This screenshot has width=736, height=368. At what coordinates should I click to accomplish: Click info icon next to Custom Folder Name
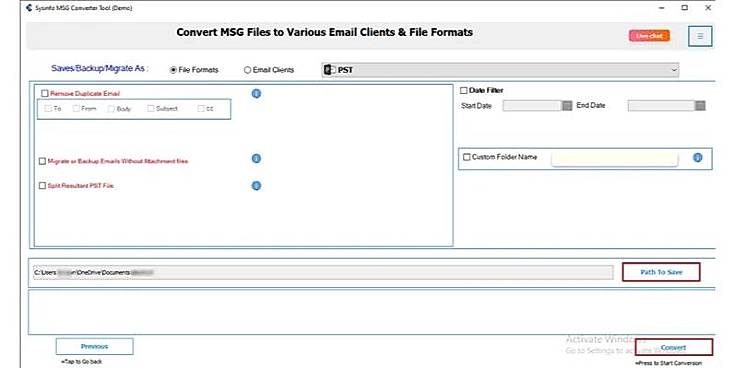pos(698,157)
